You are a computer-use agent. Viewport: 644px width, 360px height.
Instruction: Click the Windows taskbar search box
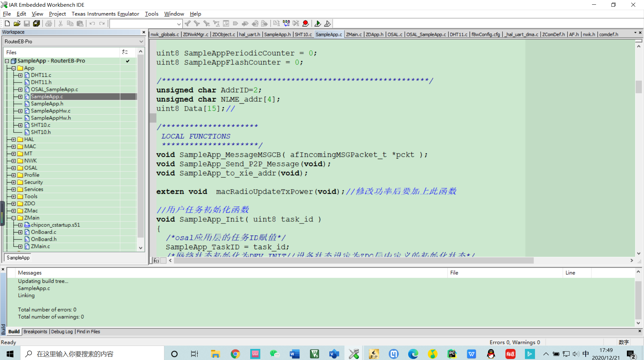(x=92, y=354)
